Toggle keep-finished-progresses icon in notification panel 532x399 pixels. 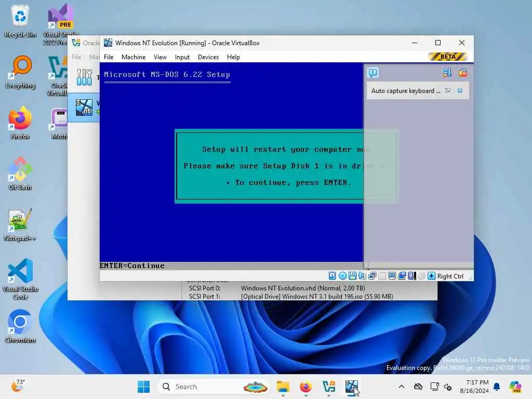pos(447,73)
